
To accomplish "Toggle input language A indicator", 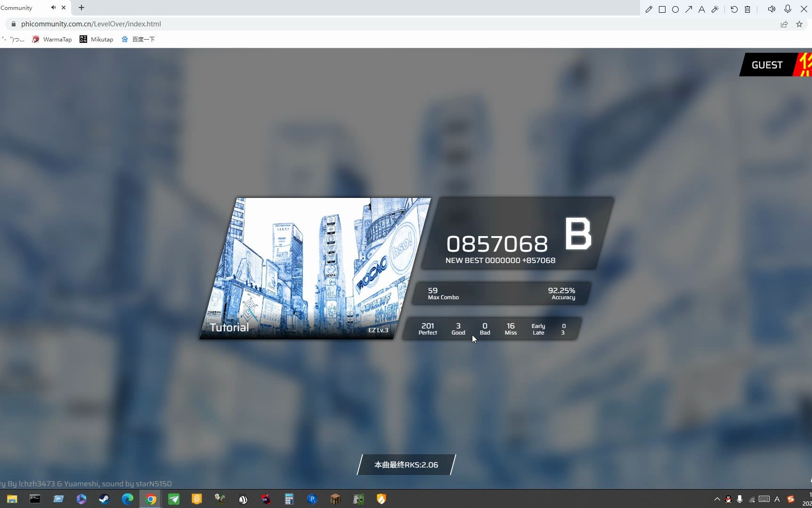I will pyautogui.click(x=777, y=499).
